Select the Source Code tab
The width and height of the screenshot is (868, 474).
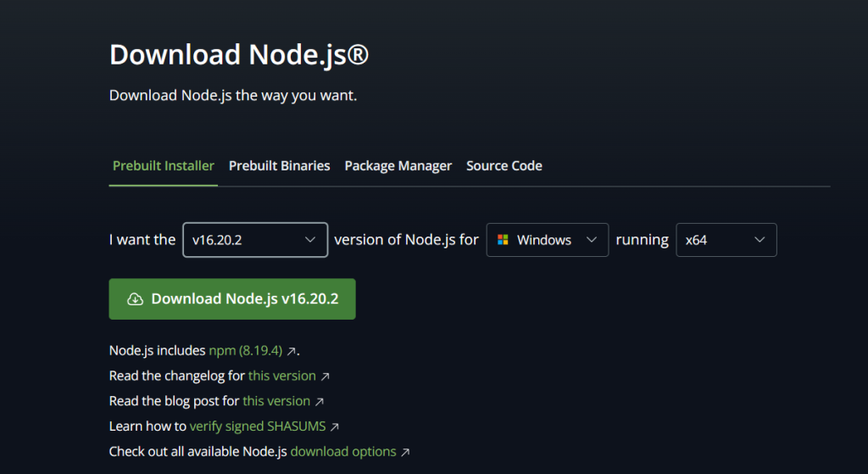coord(504,166)
